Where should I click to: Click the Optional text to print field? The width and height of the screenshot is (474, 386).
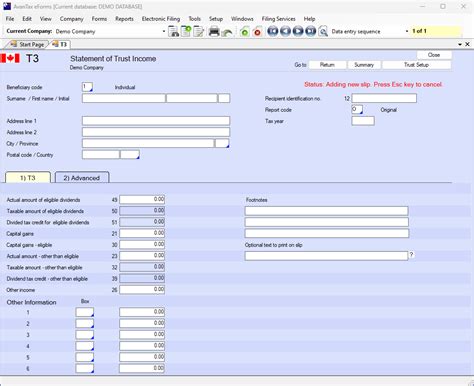[x=326, y=256]
